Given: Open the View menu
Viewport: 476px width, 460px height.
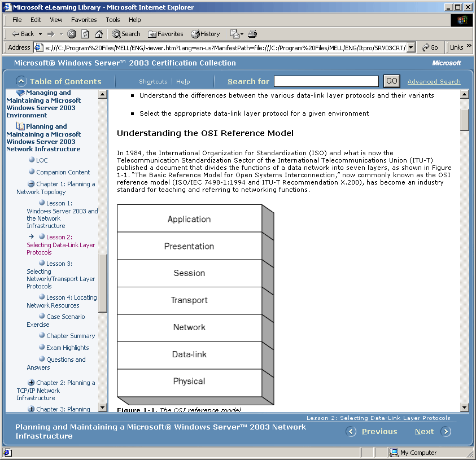Looking at the screenshot, I should point(56,20).
